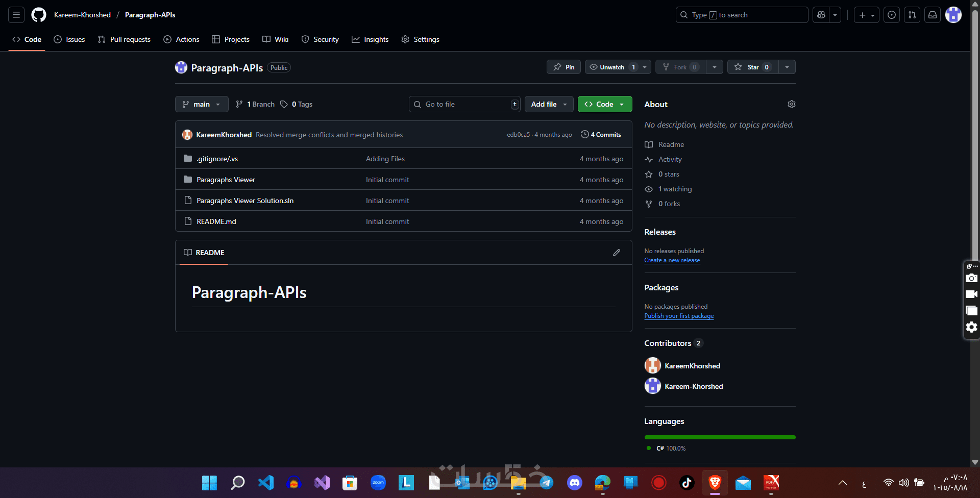
Task: Open the Wiki tab
Action: [x=276, y=39]
